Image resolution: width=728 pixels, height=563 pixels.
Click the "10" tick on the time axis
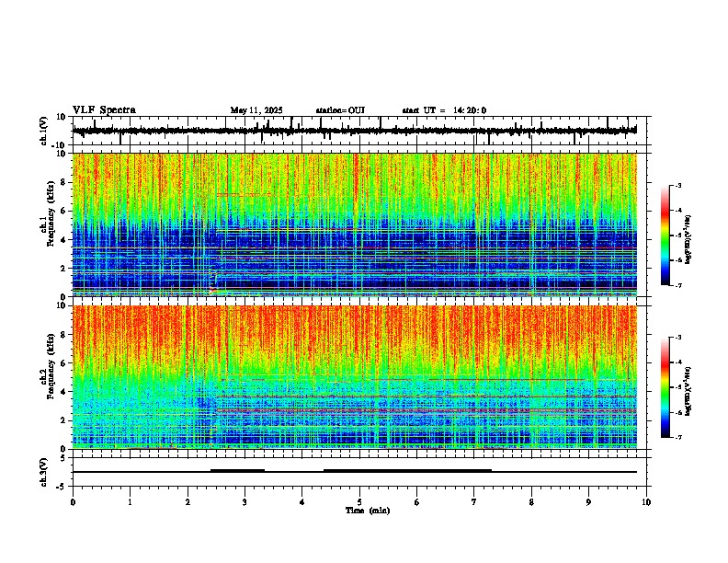(x=646, y=502)
